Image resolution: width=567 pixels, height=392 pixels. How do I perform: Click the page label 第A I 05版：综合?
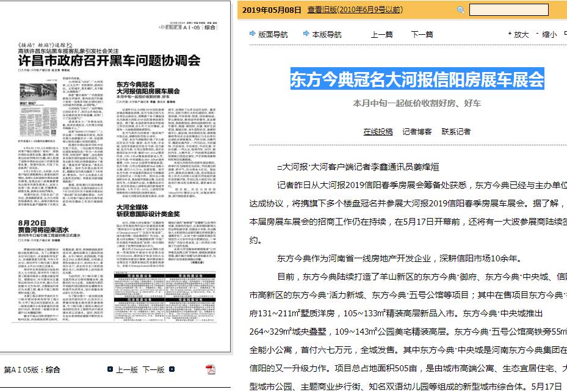pos(32,369)
